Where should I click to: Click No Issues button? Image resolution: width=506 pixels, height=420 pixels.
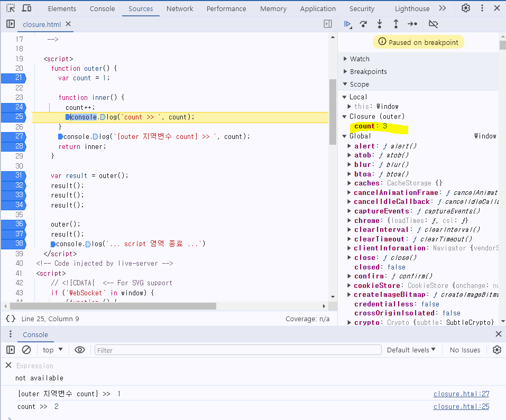(465, 350)
